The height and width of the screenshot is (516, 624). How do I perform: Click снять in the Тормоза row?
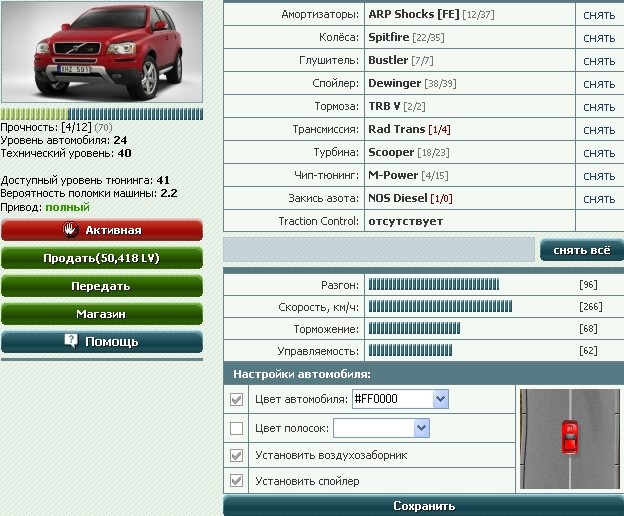click(599, 108)
